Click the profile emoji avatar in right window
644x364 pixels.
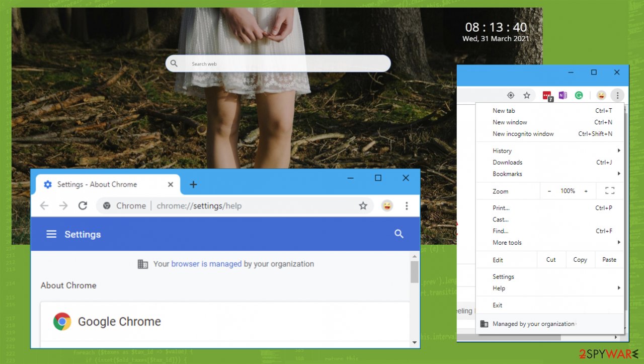(601, 95)
